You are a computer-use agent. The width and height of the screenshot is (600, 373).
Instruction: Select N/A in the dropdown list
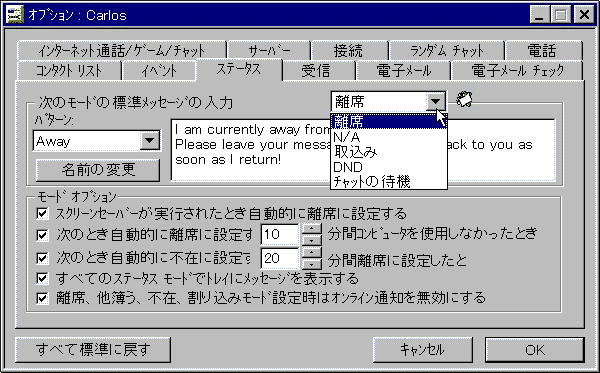pos(389,137)
